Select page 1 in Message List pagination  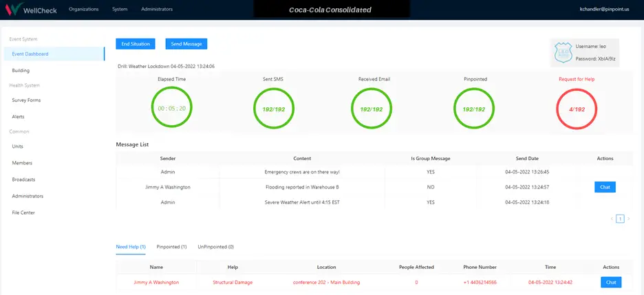pos(620,219)
